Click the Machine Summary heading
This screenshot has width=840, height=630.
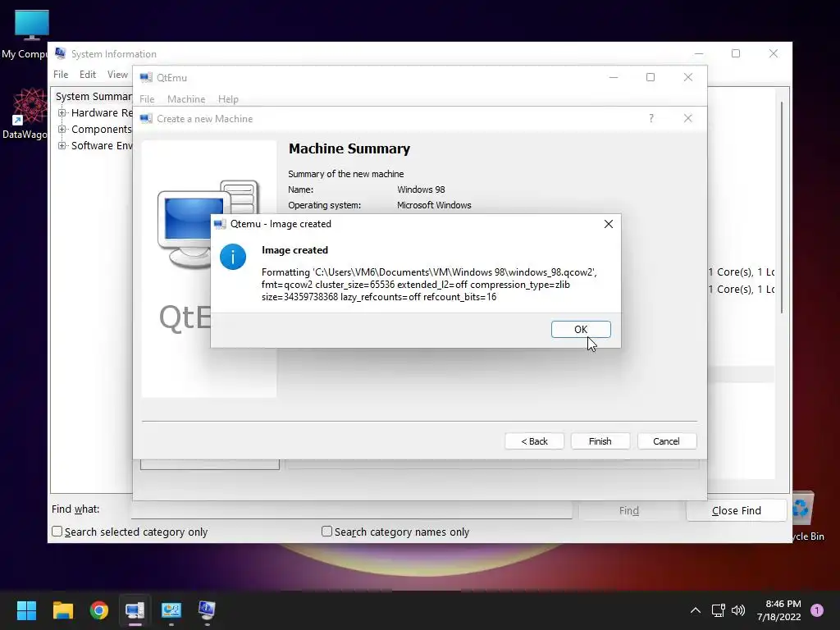[x=349, y=148]
